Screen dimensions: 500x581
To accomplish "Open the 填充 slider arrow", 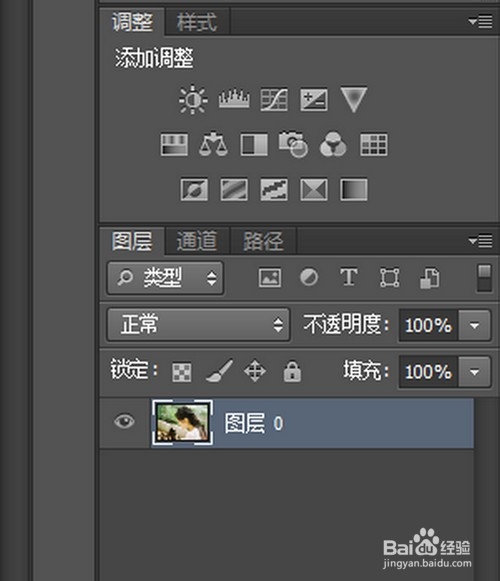I will pyautogui.click(x=474, y=372).
